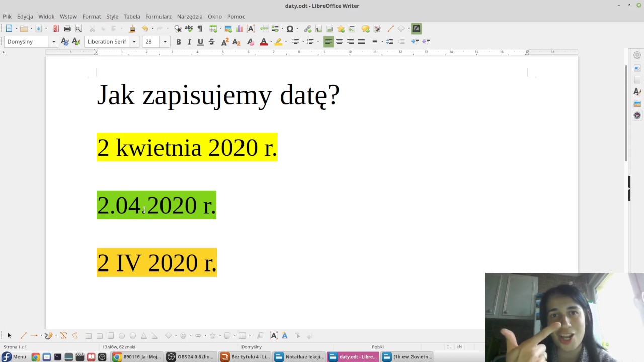The height and width of the screenshot is (362, 644).
Task: Toggle Track Changes recording icon
Action: (x=377, y=29)
